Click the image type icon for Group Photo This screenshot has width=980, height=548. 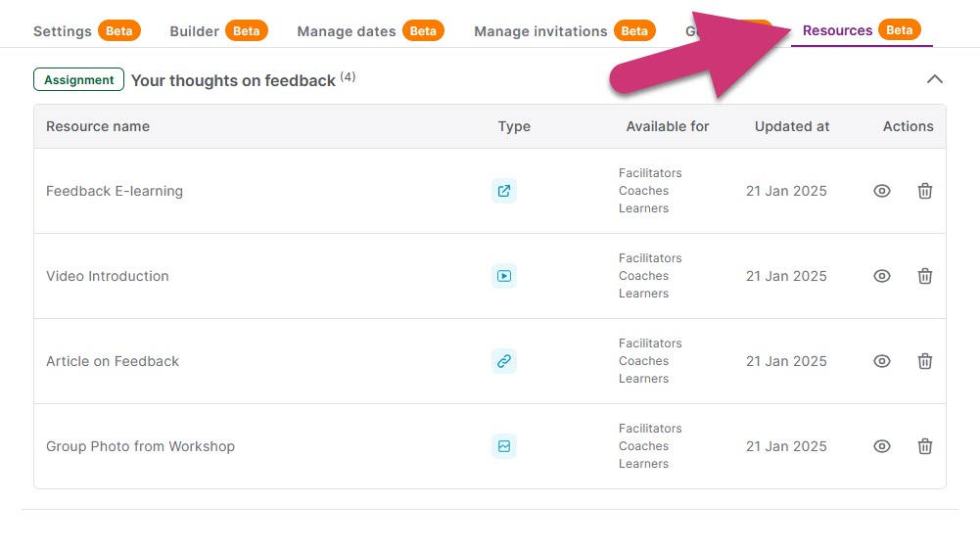[x=503, y=446]
